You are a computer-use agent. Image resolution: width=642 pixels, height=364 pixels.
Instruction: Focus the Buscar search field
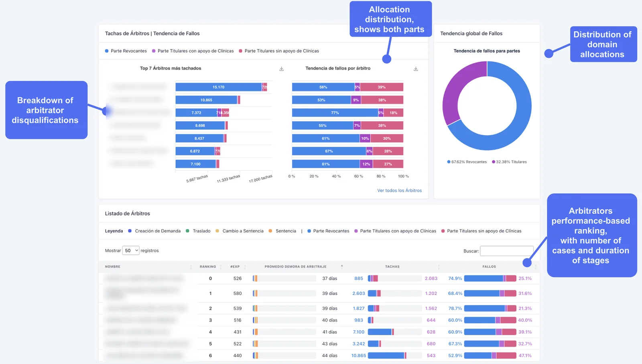point(507,251)
